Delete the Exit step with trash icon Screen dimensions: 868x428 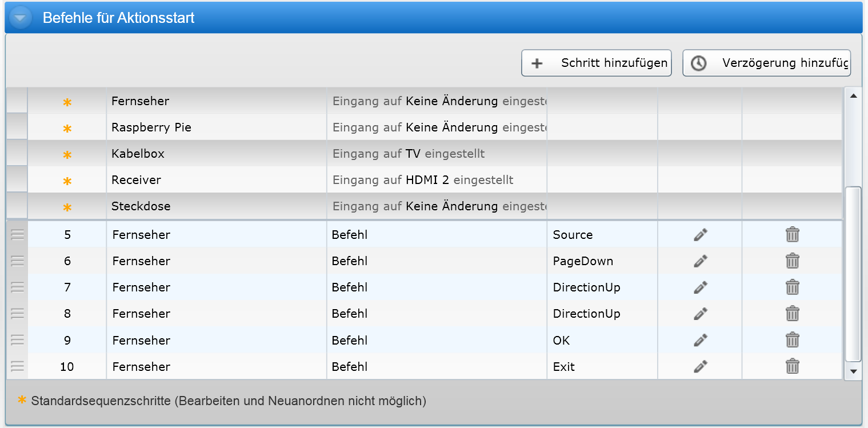792,366
